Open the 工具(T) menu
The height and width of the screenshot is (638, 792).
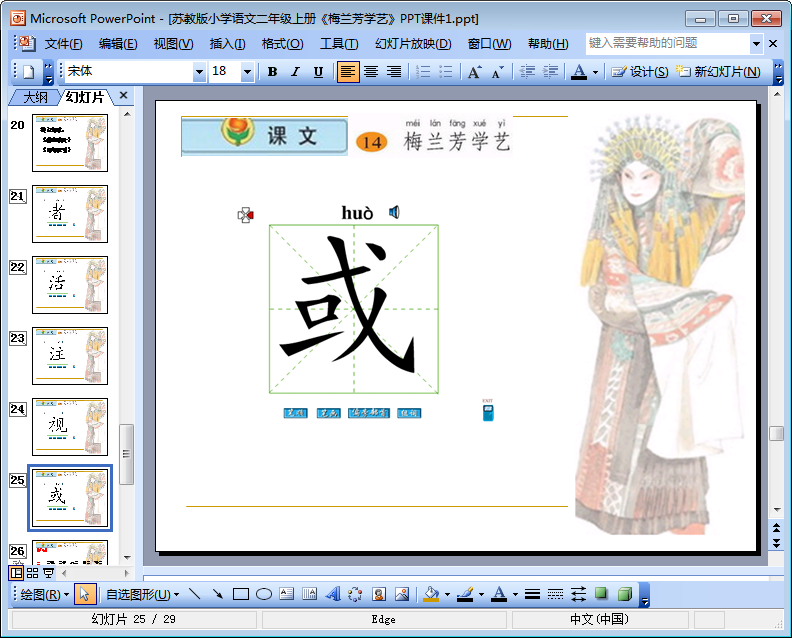[x=339, y=44]
